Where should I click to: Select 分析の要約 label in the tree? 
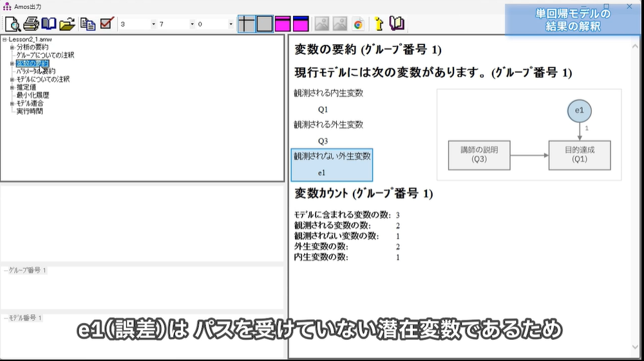32,48
